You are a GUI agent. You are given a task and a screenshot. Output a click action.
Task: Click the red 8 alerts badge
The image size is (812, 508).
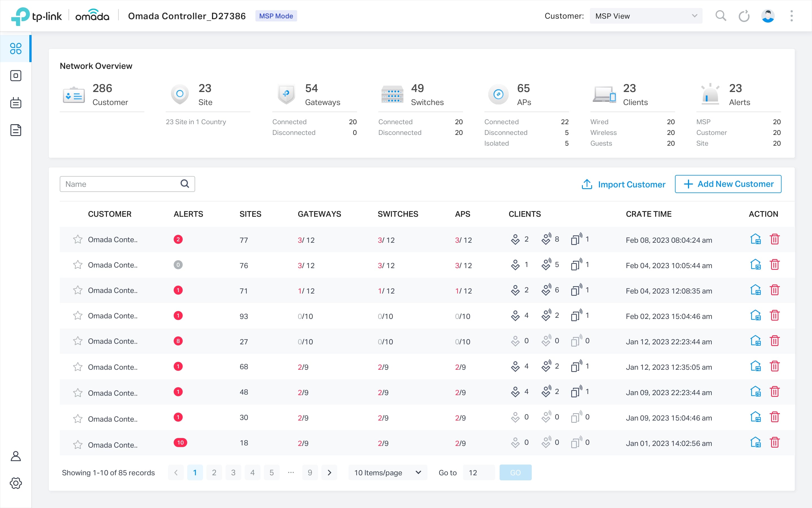(x=178, y=341)
